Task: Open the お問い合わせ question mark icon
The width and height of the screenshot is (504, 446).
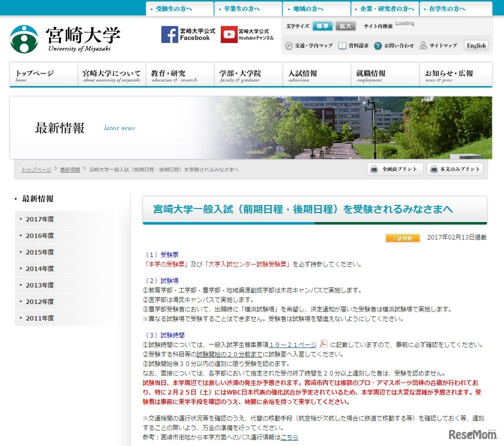Action: coord(378,45)
